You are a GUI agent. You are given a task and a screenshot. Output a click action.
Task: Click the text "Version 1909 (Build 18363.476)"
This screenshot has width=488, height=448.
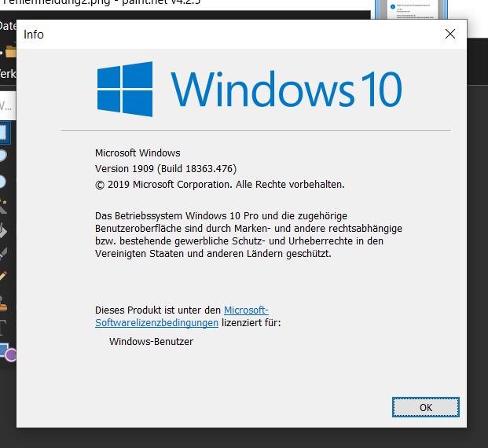click(166, 169)
